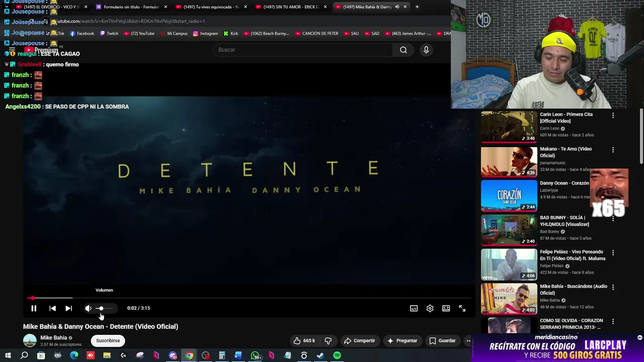The width and height of the screenshot is (644, 362).
Task: Open Mike Bahia channel avatar
Action: coord(30,340)
